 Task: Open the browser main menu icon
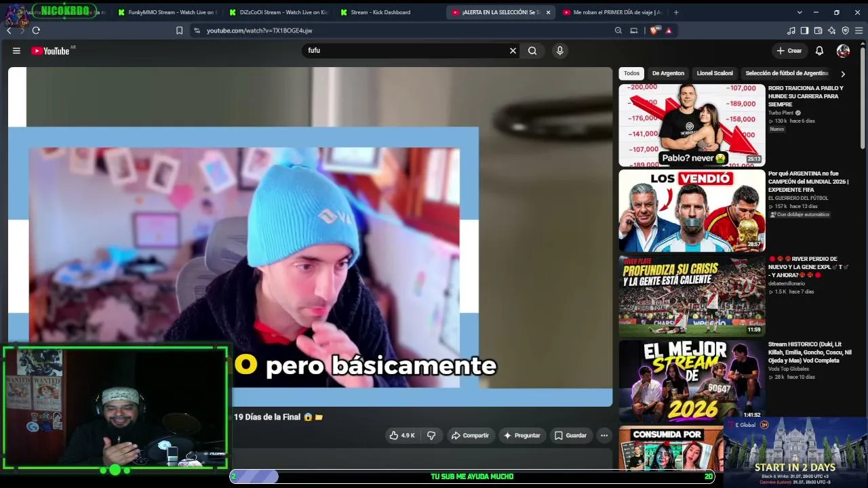pyautogui.click(x=859, y=30)
